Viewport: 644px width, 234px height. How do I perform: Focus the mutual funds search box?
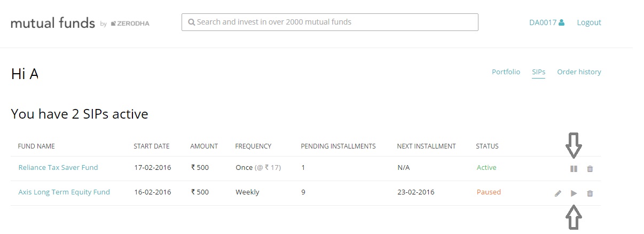click(329, 22)
